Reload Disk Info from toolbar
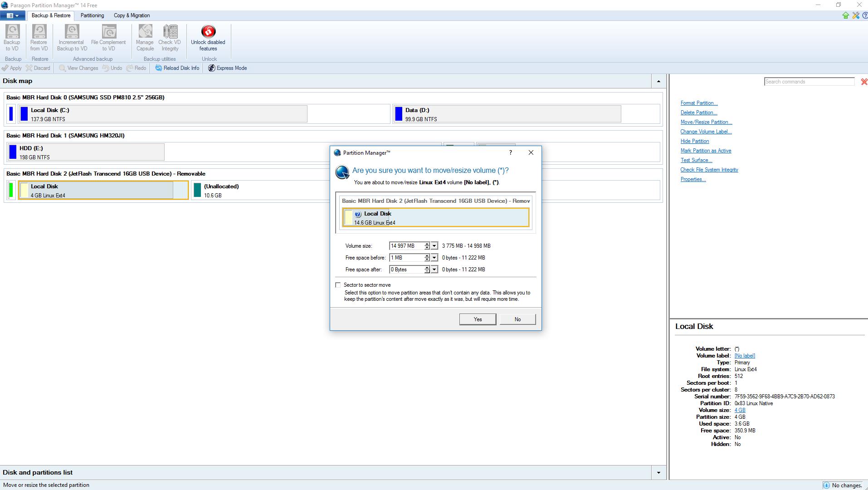Image resolution: width=868 pixels, height=490 pixels. [x=177, y=68]
